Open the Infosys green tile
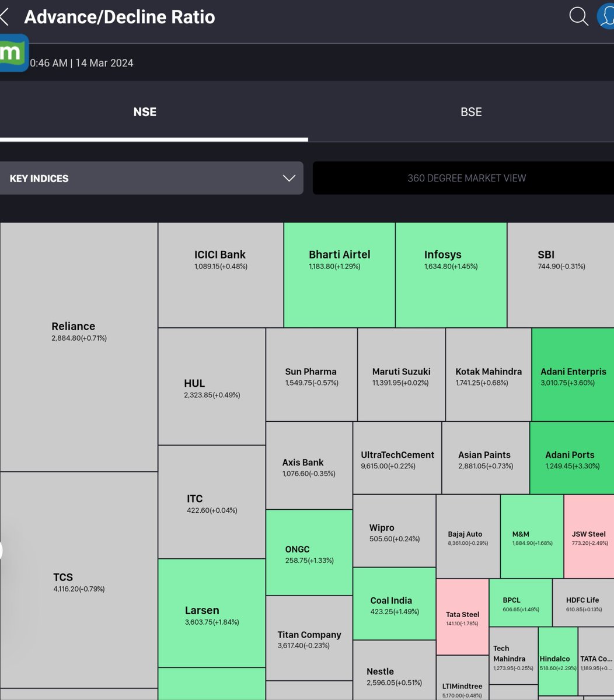This screenshot has width=614, height=700. (x=451, y=275)
